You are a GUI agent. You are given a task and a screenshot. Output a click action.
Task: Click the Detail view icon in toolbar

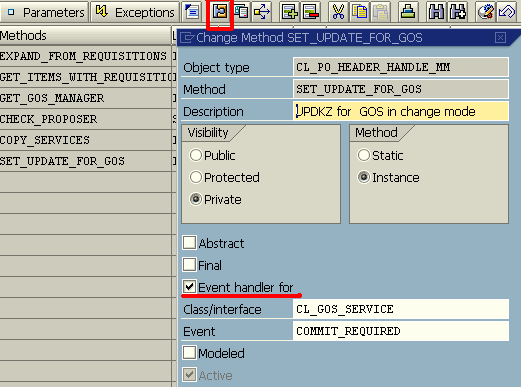(220, 12)
